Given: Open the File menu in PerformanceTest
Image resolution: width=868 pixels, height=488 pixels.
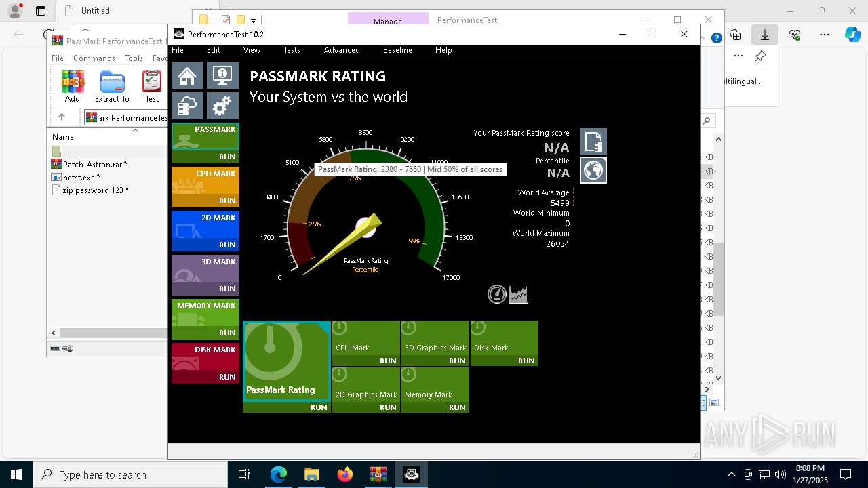Looking at the screenshot, I should pyautogui.click(x=178, y=50).
